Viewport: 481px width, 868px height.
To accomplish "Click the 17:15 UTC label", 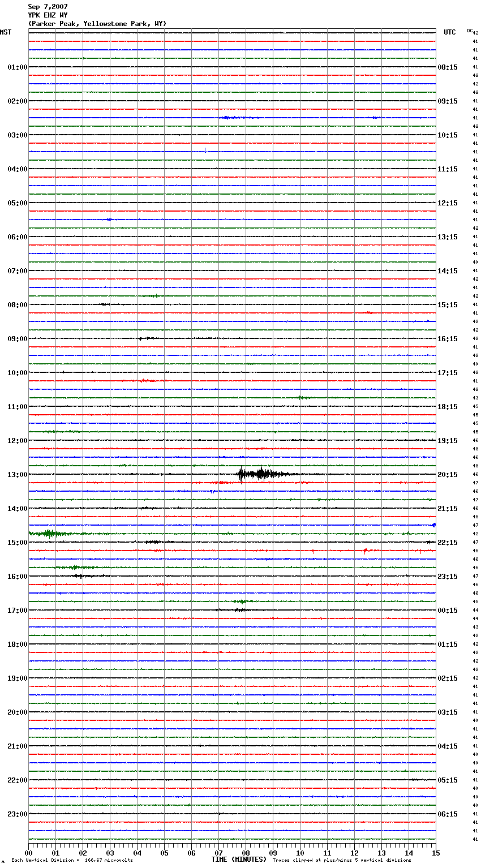I will point(448,373).
